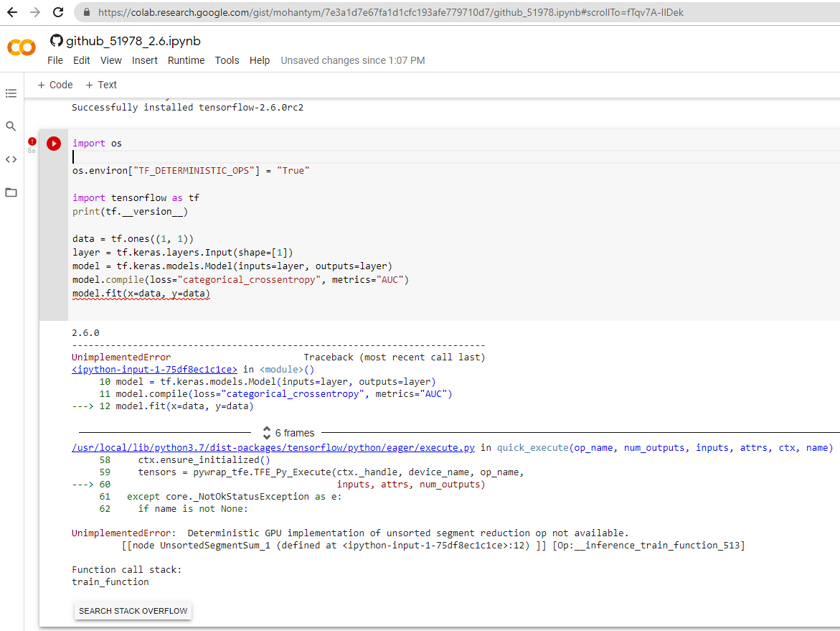Refresh the page in the browser
This screenshot has height=631, width=840.
pos(58,11)
